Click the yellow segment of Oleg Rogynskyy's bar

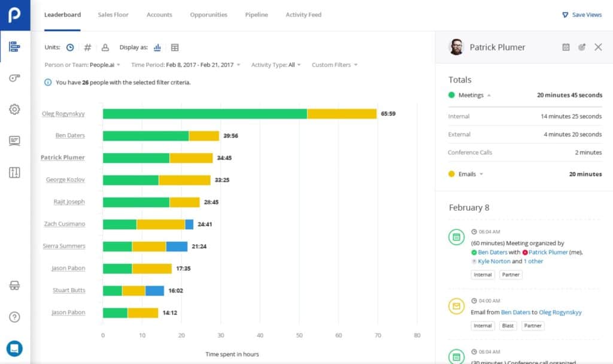(341, 114)
